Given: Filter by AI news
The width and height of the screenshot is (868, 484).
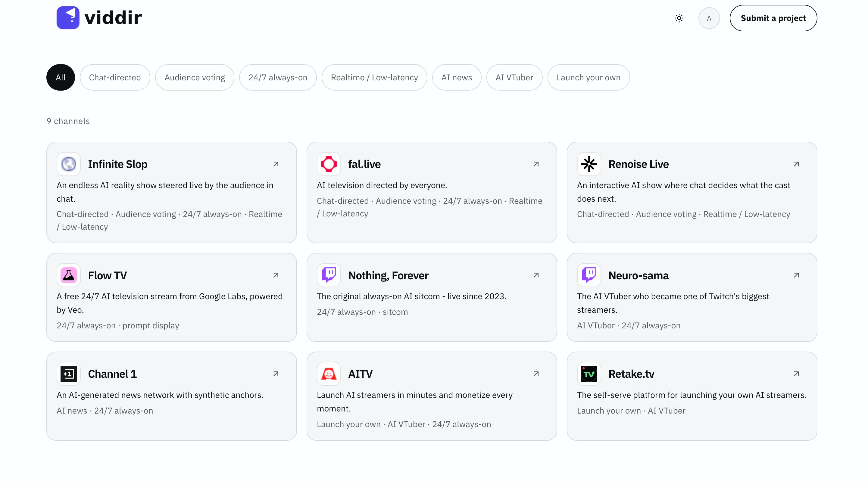Looking at the screenshot, I should tap(457, 77).
